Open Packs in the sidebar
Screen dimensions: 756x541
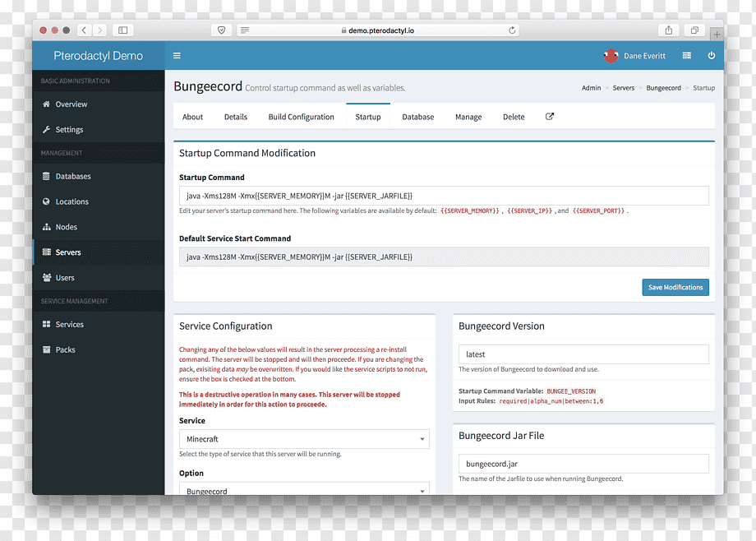click(99, 349)
